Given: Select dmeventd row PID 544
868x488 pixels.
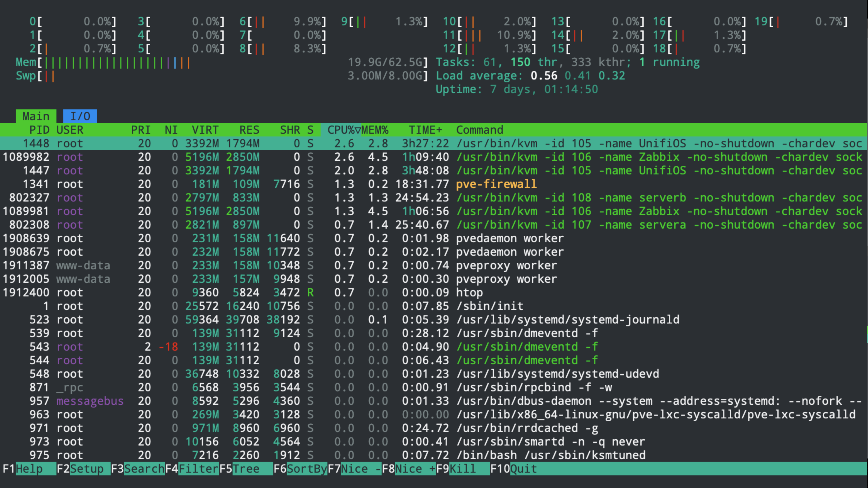Looking at the screenshot, I should coord(433,360).
